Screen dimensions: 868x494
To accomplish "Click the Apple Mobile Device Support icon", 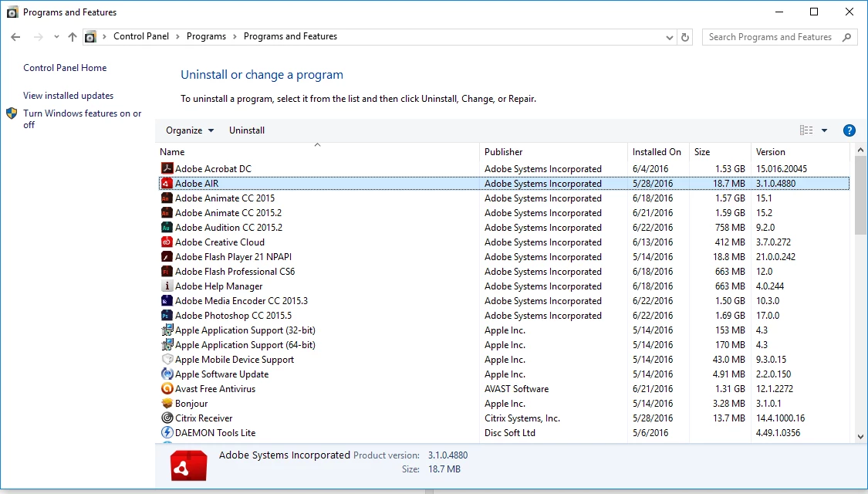I will pos(167,360).
